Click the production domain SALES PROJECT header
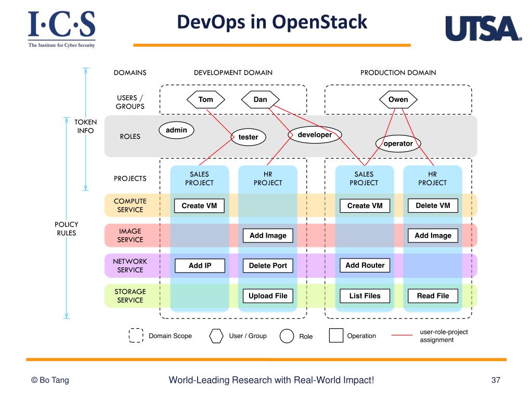532x399 pixels. tap(364, 178)
